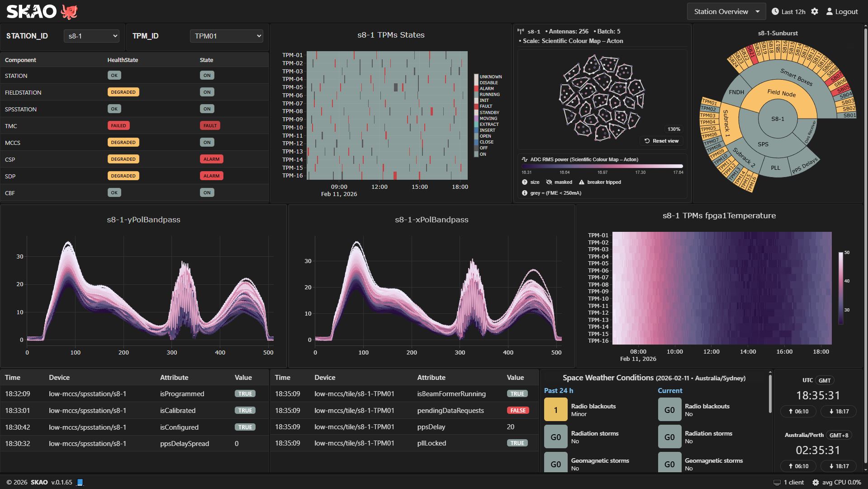
Task: Open the TPM_ID dropdown showing TPM01
Action: 226,36
